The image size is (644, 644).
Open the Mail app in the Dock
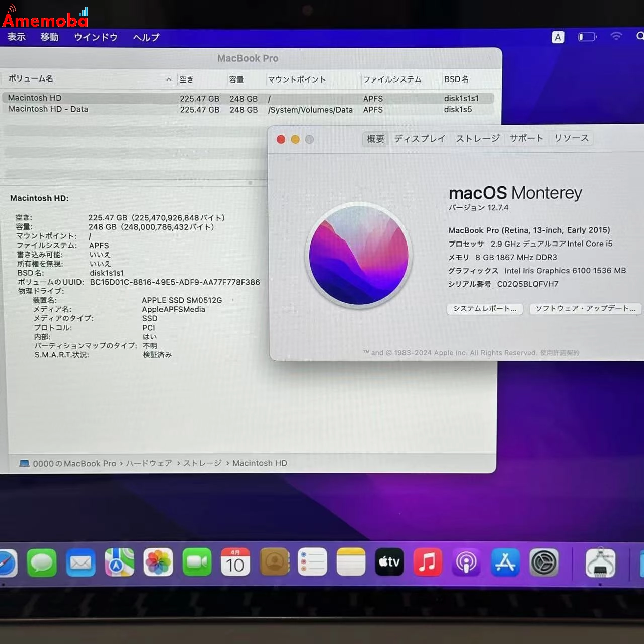pos(80,562)
